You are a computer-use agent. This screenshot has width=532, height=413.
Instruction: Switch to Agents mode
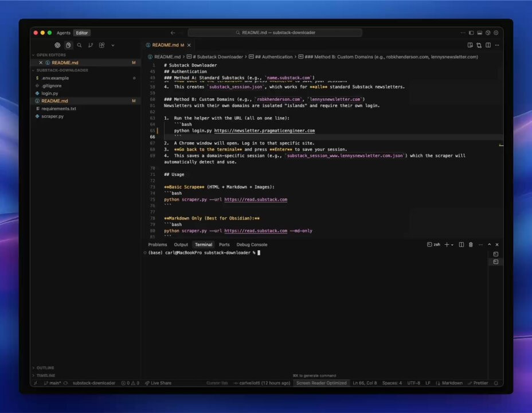(x=64, y=33)
